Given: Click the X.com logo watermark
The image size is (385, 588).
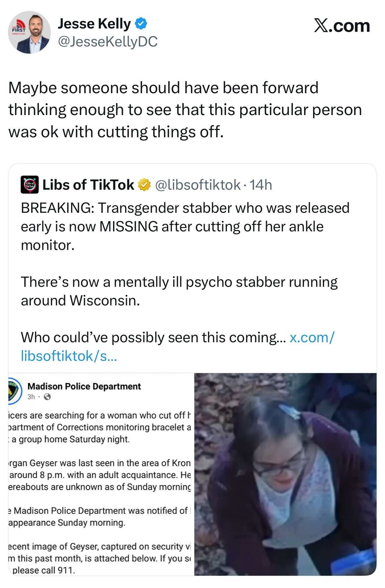Looking at the screenshot, I should pos(342,26).
